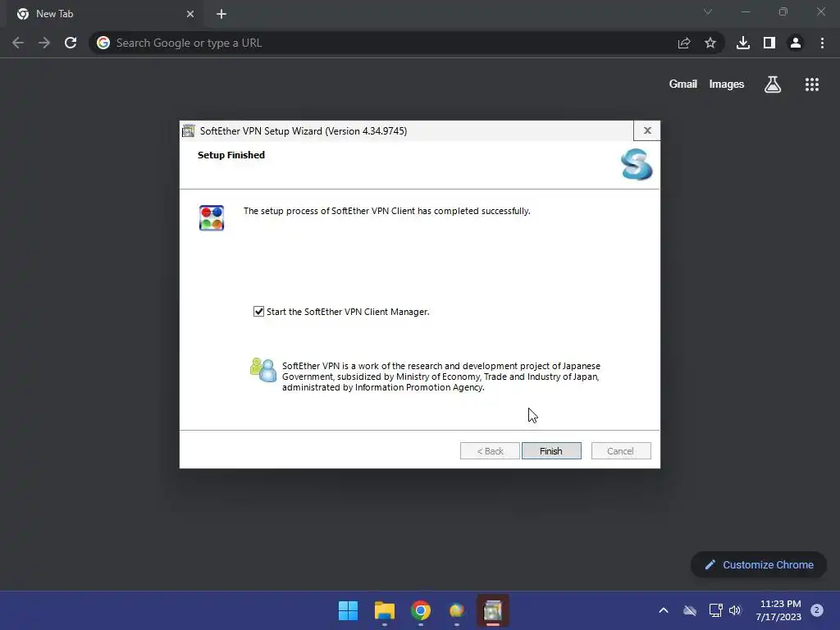Click the VPN Client colored dots icon
This screenshot has height=630, width=840.
point(212,218)
